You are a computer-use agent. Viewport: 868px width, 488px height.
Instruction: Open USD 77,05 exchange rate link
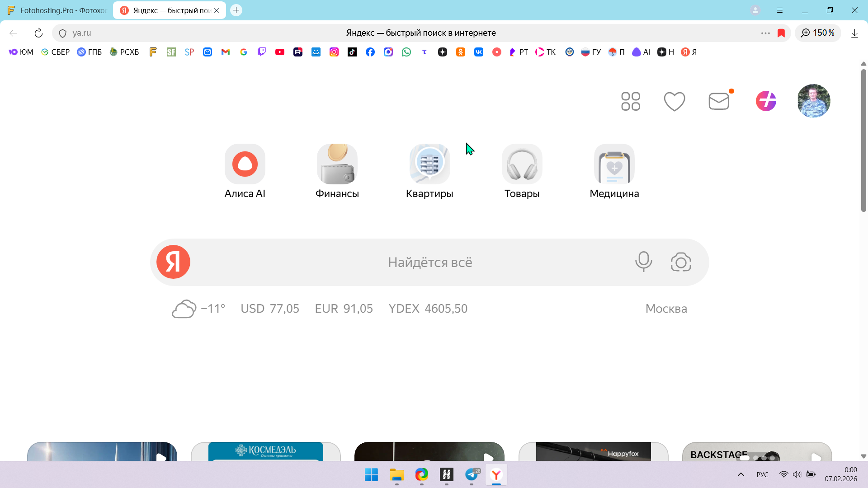pos(270,309)
